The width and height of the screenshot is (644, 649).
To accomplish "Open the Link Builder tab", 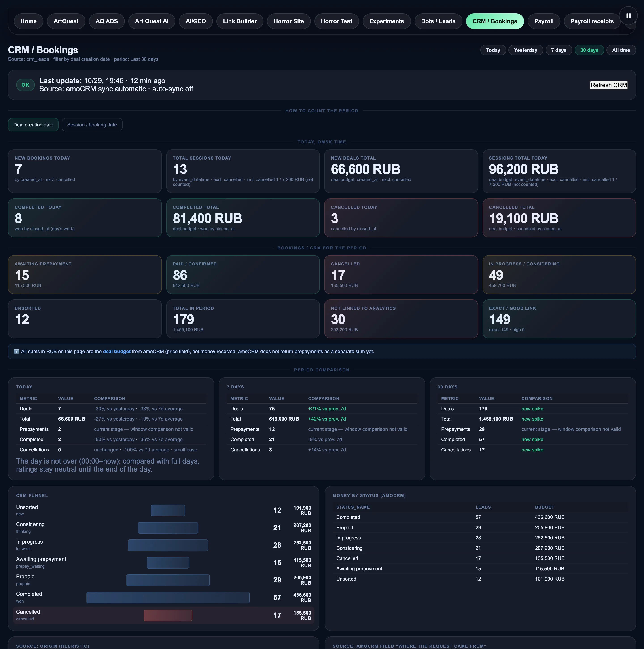I will coord(240,21).
